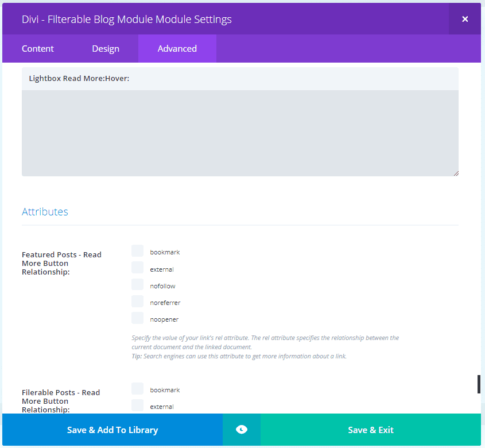Image resolution: width=485 pixels, height=448 pixels.
Task: Select the Advanced tab
Action: [177, 49]
